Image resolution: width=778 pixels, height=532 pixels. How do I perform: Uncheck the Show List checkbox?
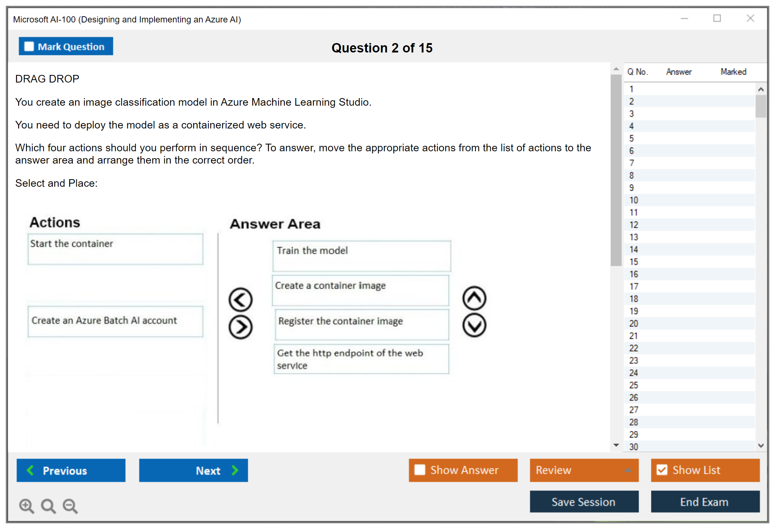pos(662,470)
